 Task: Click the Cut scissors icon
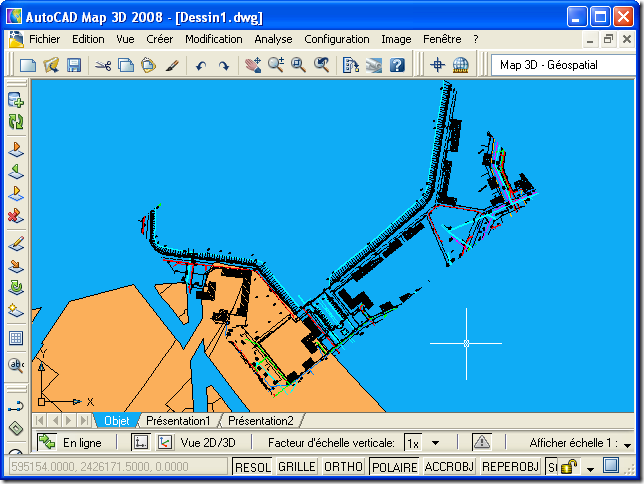(x=102, y=65)
